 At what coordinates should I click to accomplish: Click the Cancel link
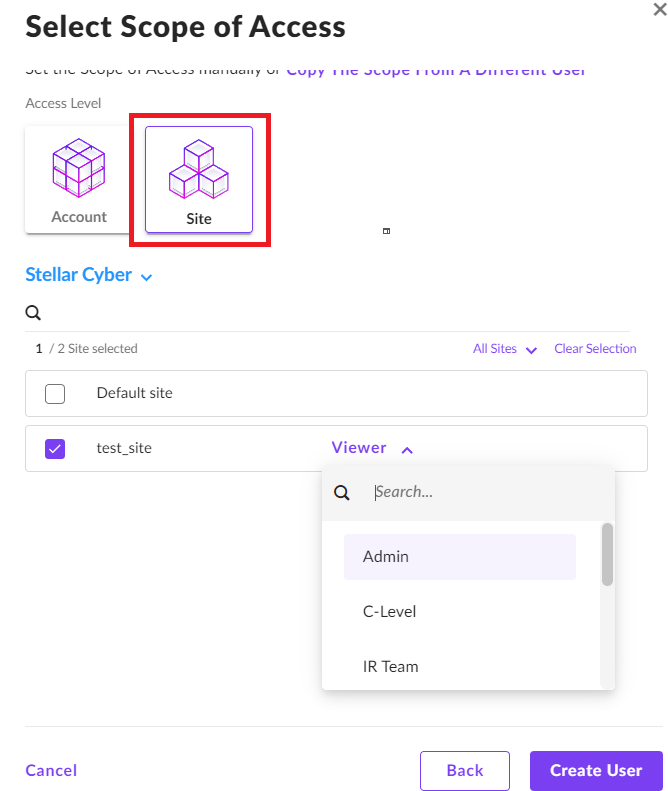[x=51, y=770]
